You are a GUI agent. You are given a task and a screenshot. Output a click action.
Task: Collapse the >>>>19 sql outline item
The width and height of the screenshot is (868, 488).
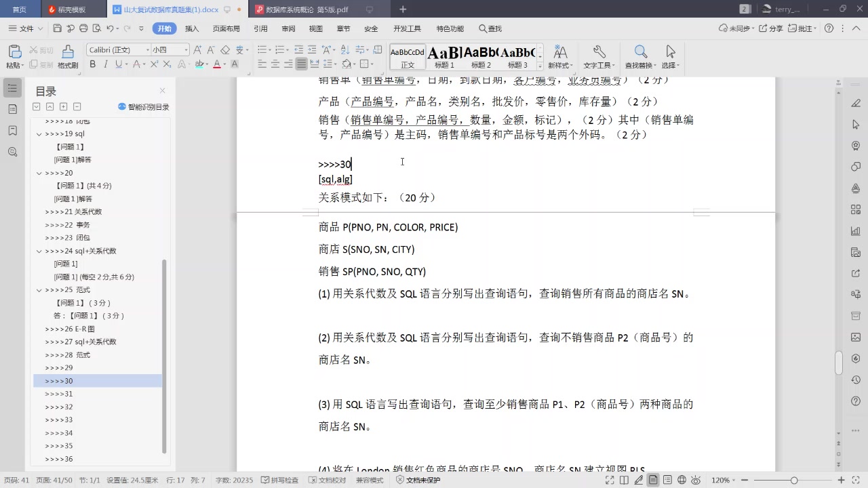39,134
